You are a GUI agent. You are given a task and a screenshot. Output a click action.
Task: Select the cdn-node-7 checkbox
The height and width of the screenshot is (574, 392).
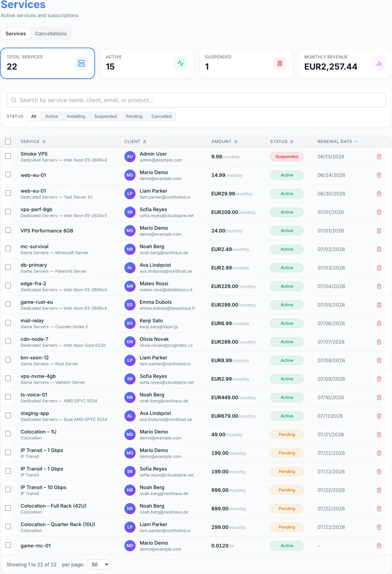pos(8,341)
